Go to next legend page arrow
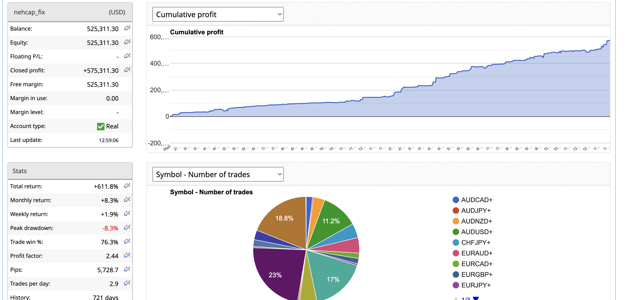This screenshot has height=300, width=644. pyautogui.click(x=476, y=298)
